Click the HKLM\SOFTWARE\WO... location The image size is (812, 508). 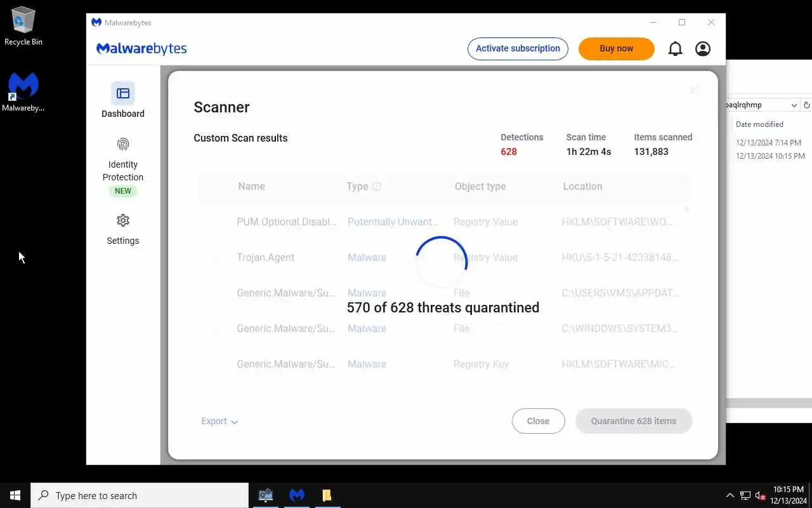[617, 222]
